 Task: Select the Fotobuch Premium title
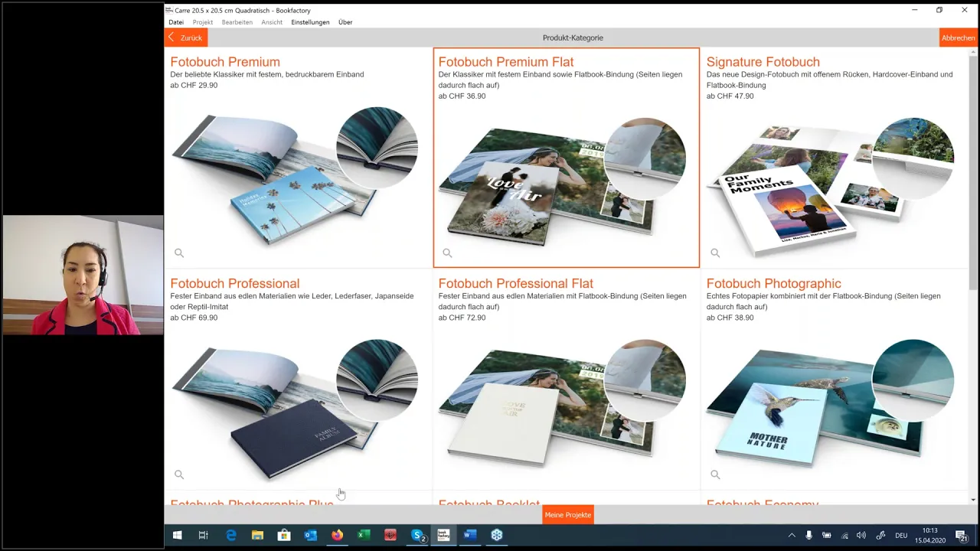[225, 62]
